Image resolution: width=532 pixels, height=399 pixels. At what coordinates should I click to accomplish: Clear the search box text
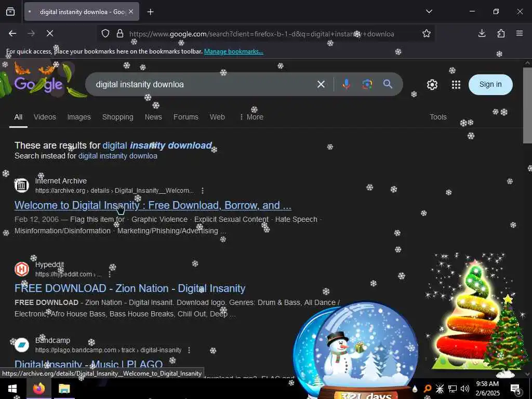point(321,84)
